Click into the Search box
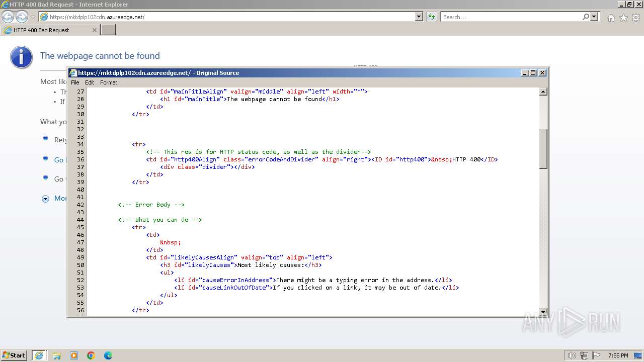The image size is (644, 362). click(512, 17)
